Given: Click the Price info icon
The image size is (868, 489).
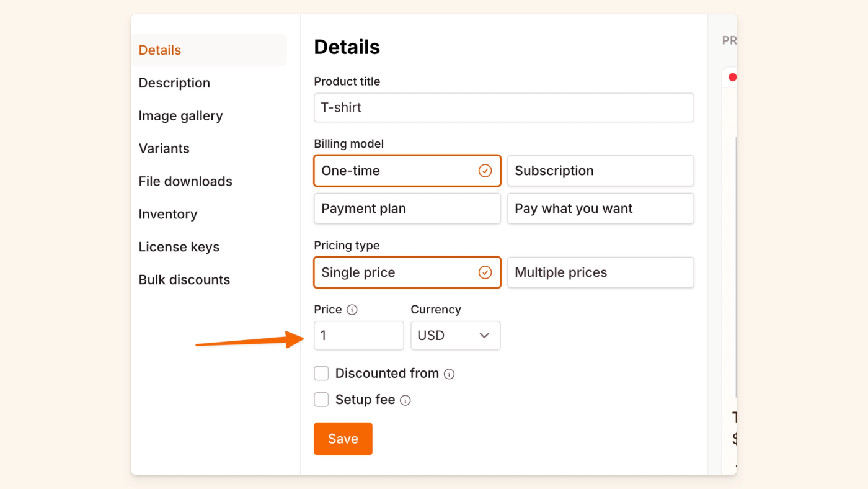Looking at the screenshot, I should point(352,310).
